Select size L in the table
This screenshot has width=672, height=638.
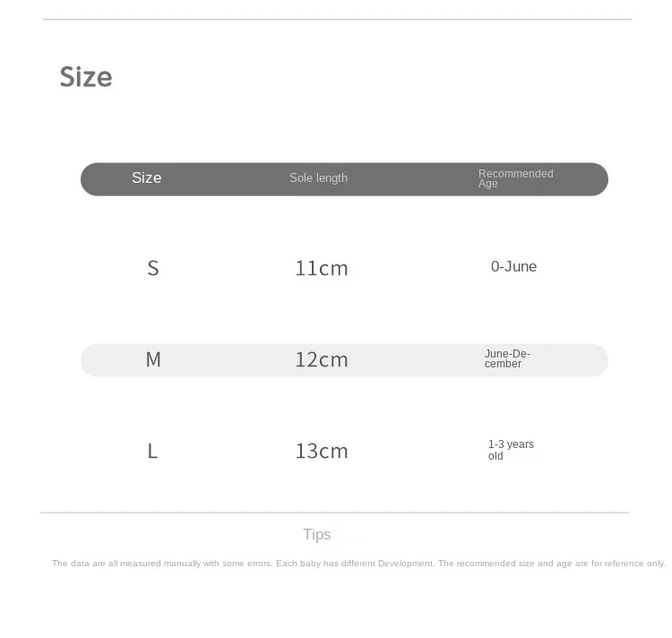[152, 452]
